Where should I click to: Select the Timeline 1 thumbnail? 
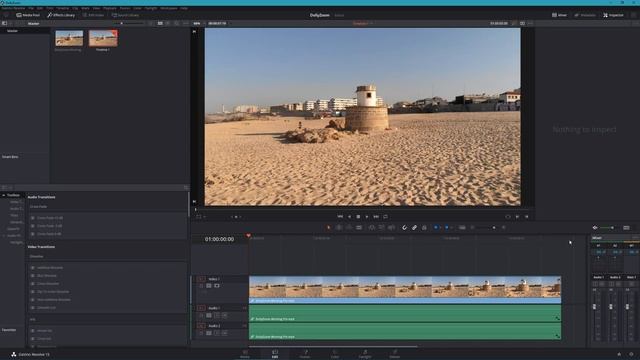103,39
